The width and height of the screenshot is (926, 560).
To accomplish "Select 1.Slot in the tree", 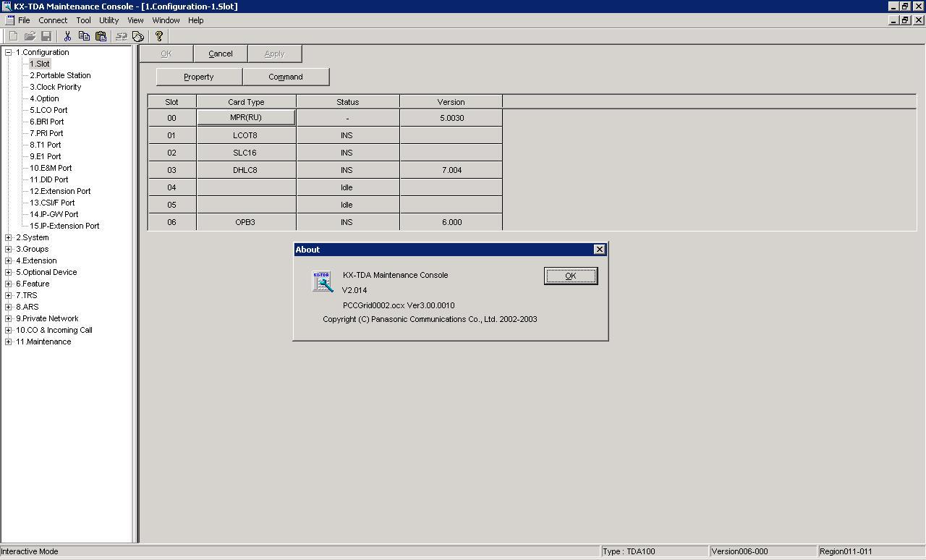I will (40, 64).
